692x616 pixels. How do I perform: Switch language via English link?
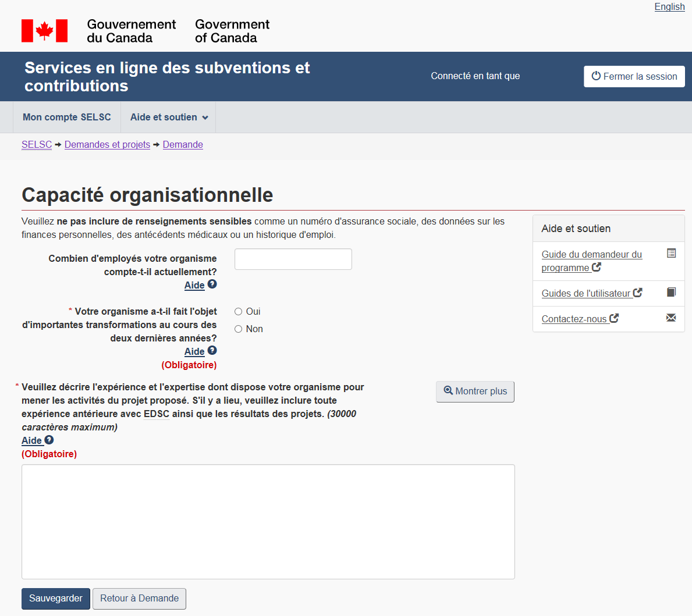tap(669, 7)
